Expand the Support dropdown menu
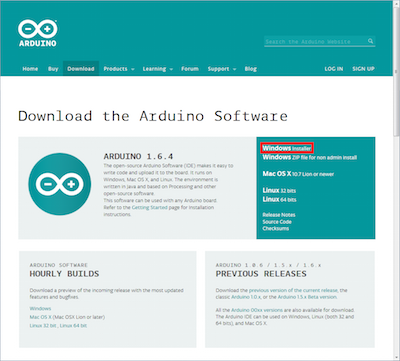The width and height of the screenshot is (400, 361). [x=222, y=69]
